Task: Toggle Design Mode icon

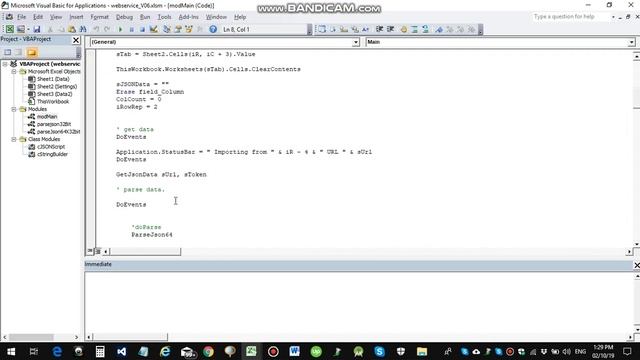Action: click(x=153, y=29)
